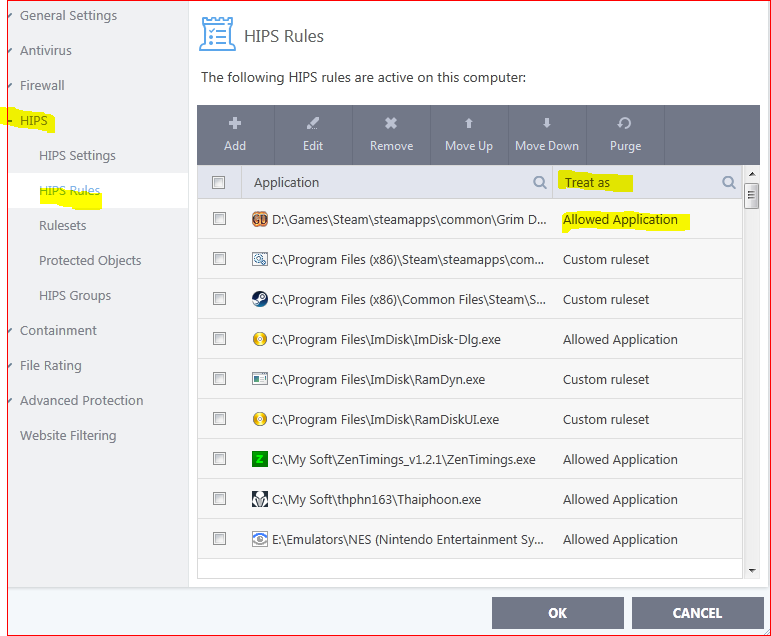Check the select-all checkbox in header
Viewport: 771px width, 636px height.
(x=219, y=182)
